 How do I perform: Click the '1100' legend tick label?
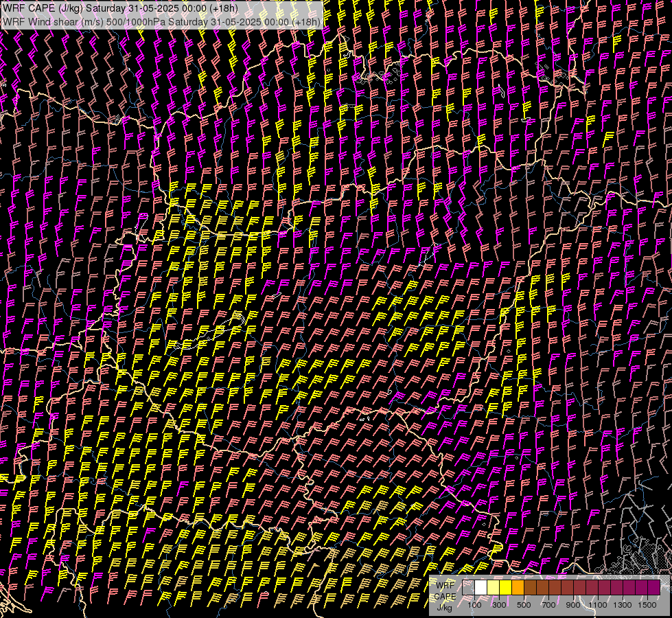(597, 605)
